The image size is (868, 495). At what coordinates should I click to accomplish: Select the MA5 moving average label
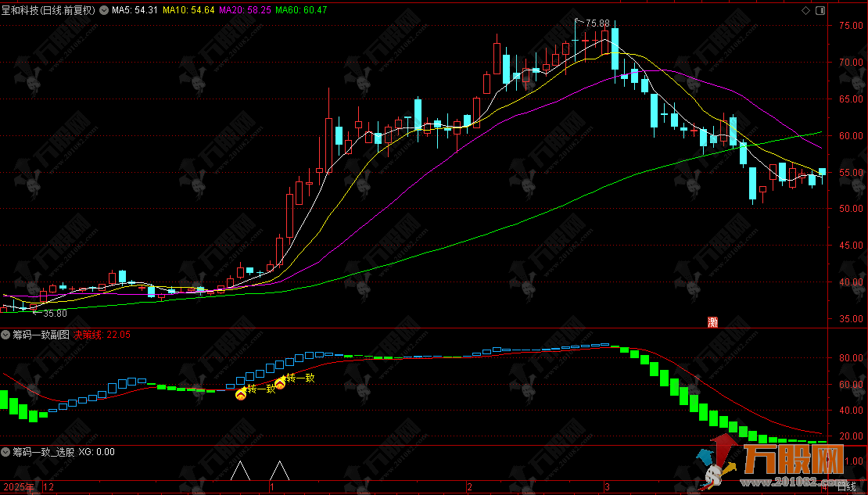[136, 10]
